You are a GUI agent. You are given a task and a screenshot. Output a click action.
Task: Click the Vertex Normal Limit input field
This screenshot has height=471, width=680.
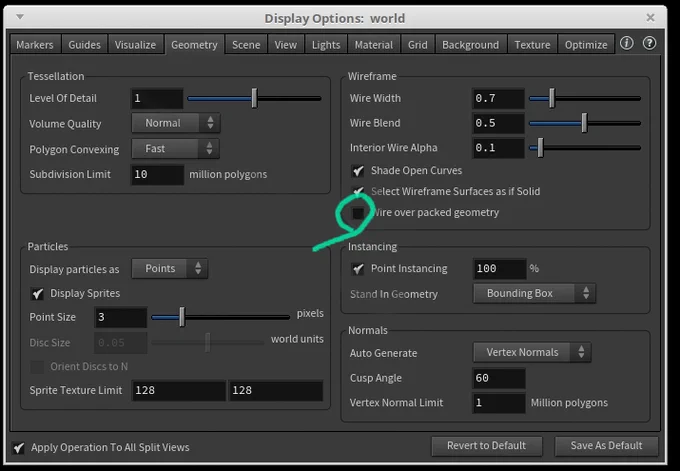click(x=499, y=403)
